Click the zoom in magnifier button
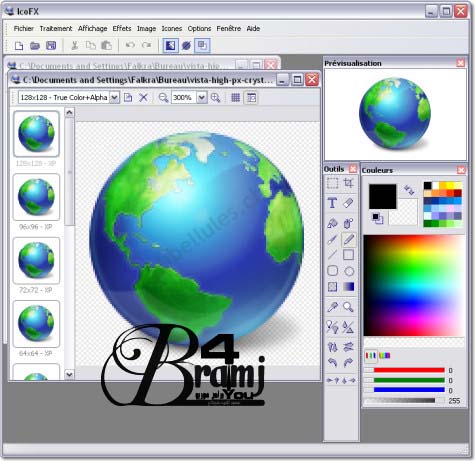Screen dimensions: 475x461 pos(216,98)
